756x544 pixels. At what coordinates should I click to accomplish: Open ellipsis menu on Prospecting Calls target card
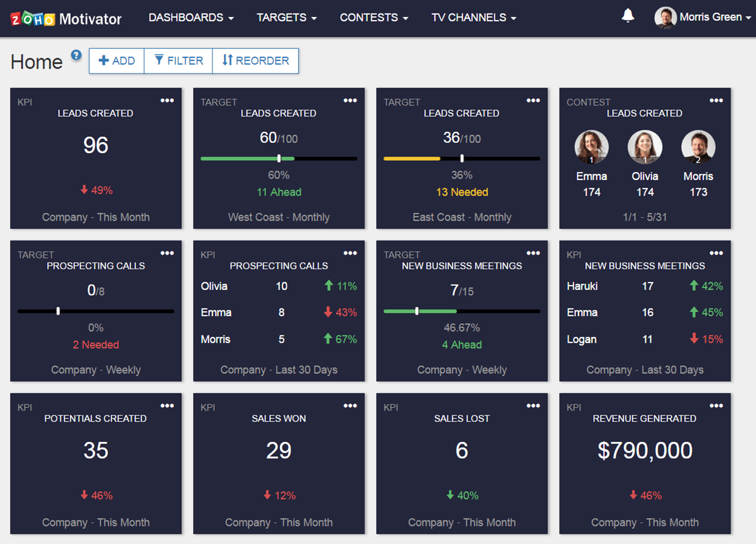(167, 253)
